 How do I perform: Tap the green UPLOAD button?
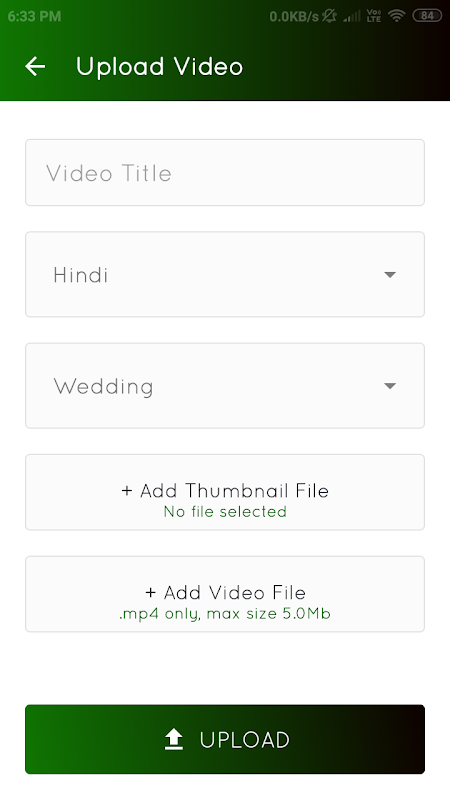225,739
